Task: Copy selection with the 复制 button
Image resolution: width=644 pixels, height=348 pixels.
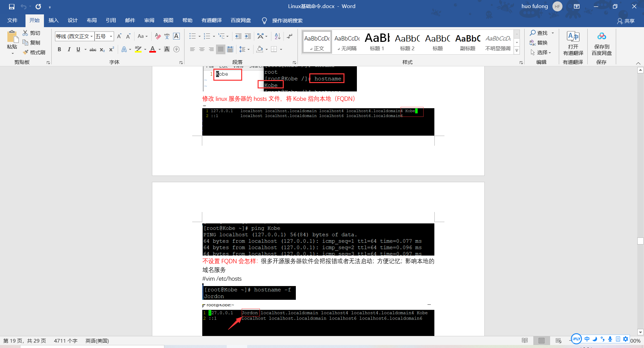Action: point(32,43)
